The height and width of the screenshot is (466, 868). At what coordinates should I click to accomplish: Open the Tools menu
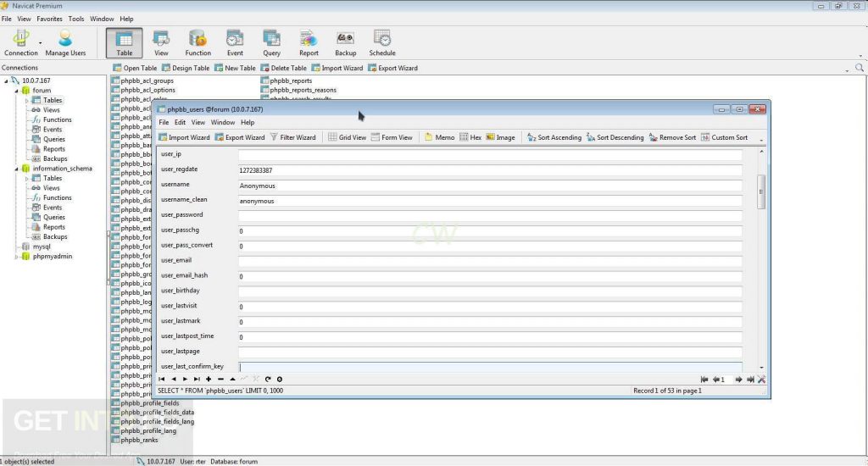tap(76, 19)
